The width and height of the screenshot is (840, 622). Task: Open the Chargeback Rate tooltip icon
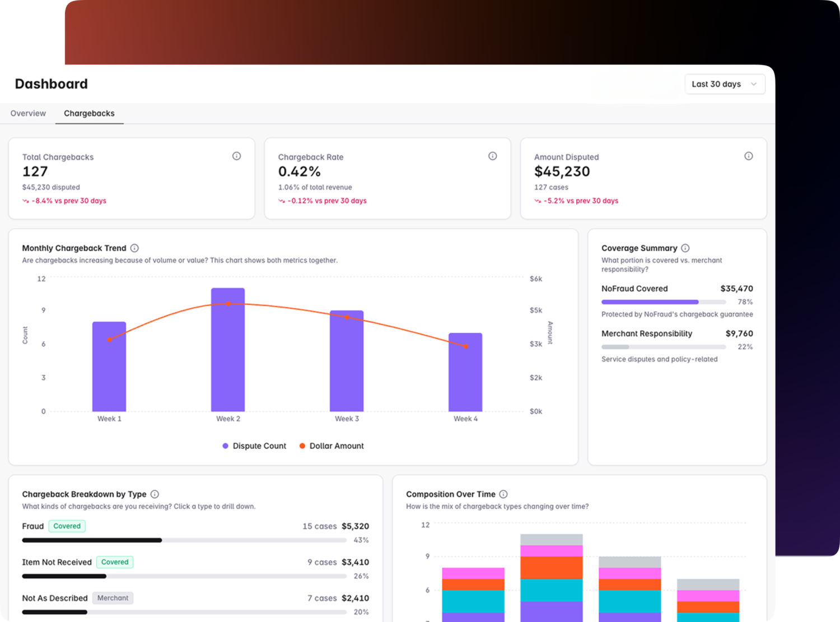point(492,156)
